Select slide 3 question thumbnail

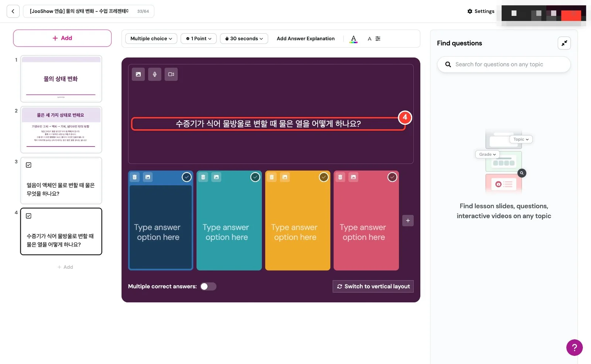(x=61, y=181)
